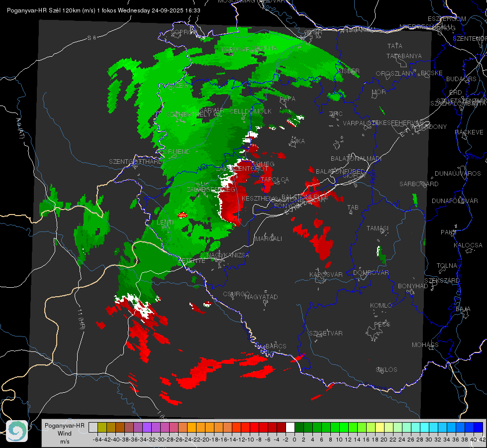Click the dark blue rightmost legend swatch
This screenshot has height=448, width=487.
(x=479, y=428)
